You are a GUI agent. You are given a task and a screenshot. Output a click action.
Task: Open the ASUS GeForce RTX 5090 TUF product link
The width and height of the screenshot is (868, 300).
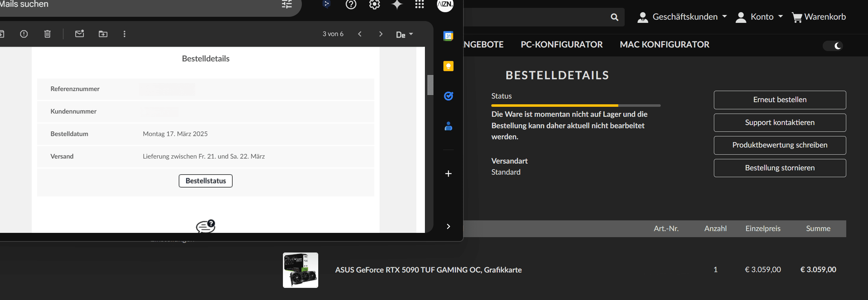pyautogui.click(x=428, y=270)
